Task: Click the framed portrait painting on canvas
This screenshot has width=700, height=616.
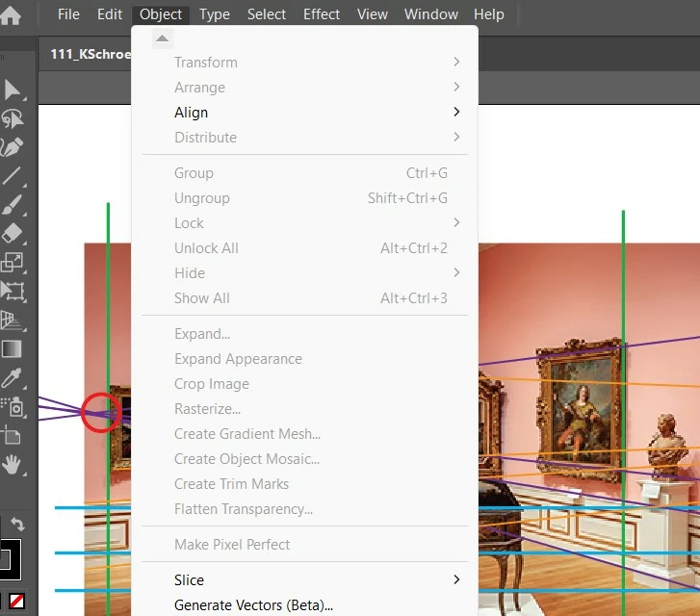Action: coord(581,410)
